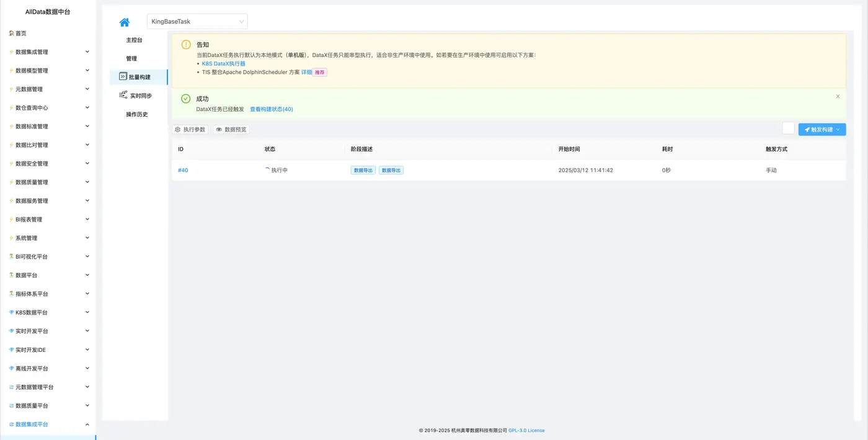Viewport: 868px width, 440px height.
Task: Click the blue home icon
Action: [125, 22]
